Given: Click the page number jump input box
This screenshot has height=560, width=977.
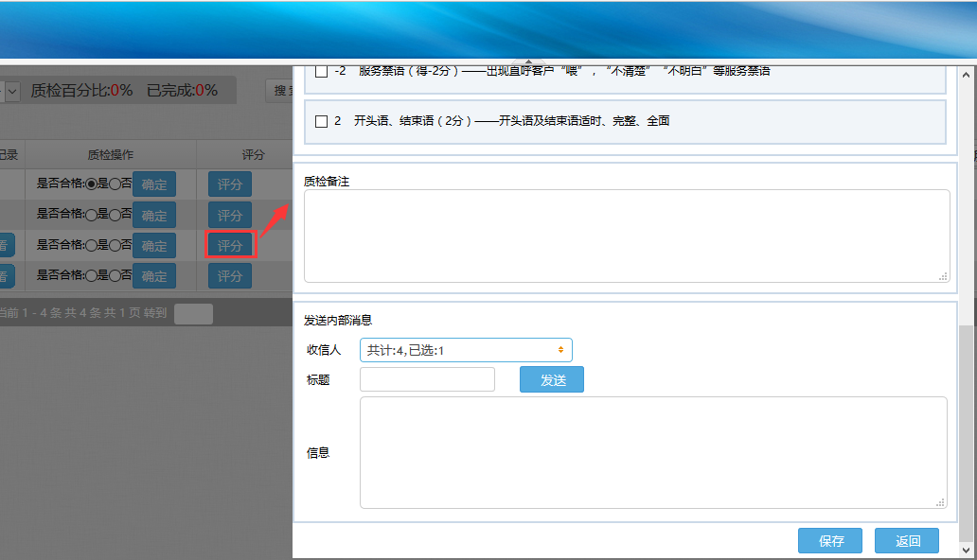Looking at the screenshot, I should click(x=193, y=314).
